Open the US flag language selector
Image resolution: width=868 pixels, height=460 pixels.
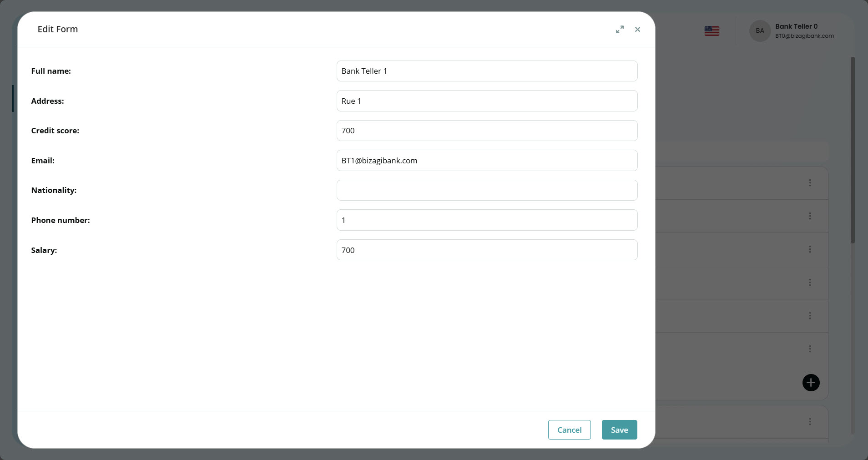pyautogui.click(x=711, y=30)
